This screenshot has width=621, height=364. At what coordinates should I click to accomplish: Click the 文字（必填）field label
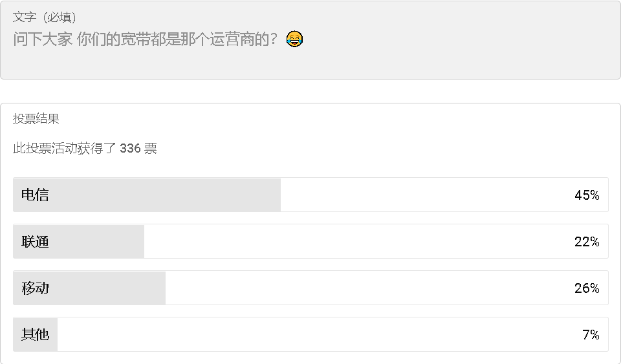(45, 17)
